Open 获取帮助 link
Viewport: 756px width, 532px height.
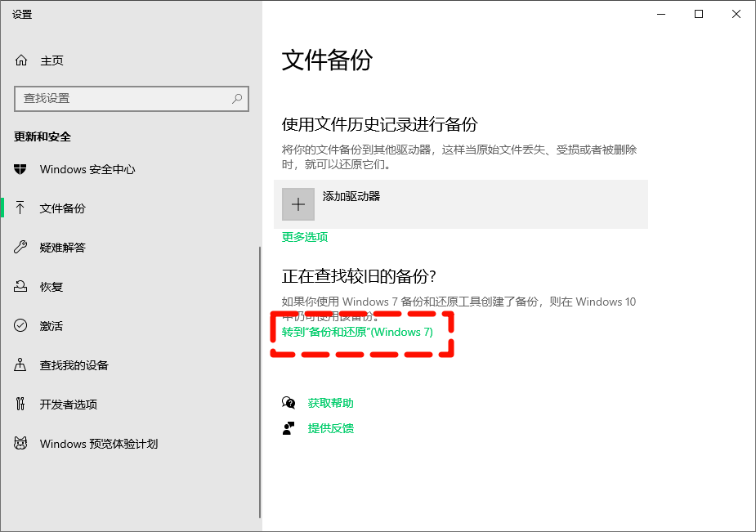(331, 403)
